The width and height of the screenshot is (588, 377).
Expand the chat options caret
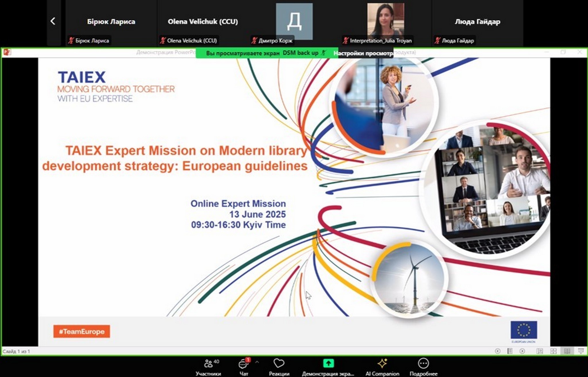coord(257,362)
